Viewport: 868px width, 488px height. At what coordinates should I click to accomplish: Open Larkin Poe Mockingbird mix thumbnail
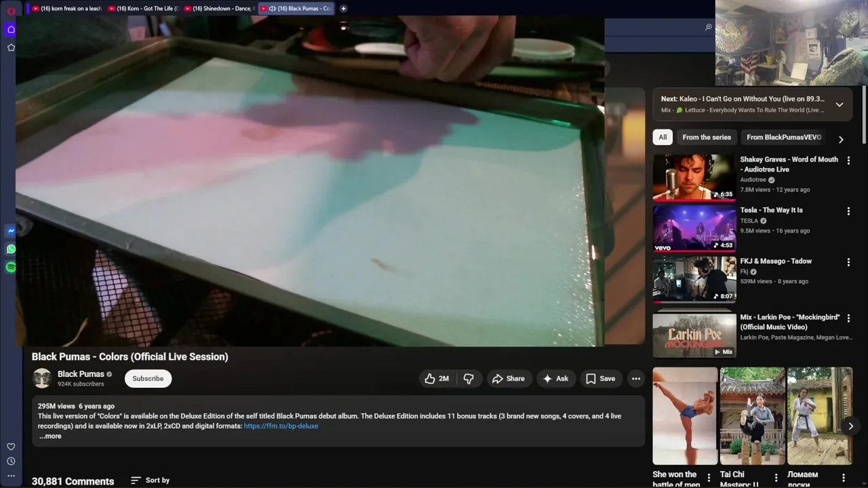(694, 334)
